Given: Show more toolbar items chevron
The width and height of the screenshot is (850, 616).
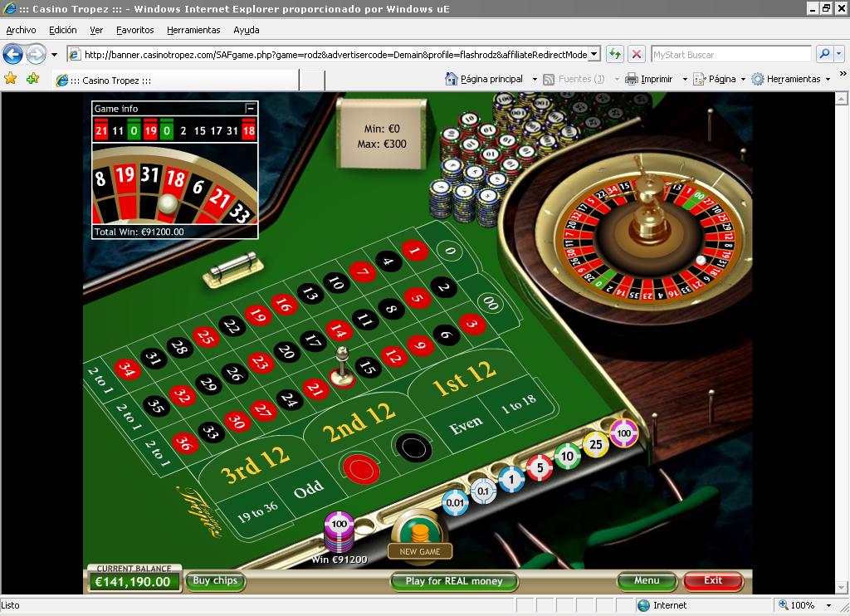Looking at the screenshot, I should [843, 74].
